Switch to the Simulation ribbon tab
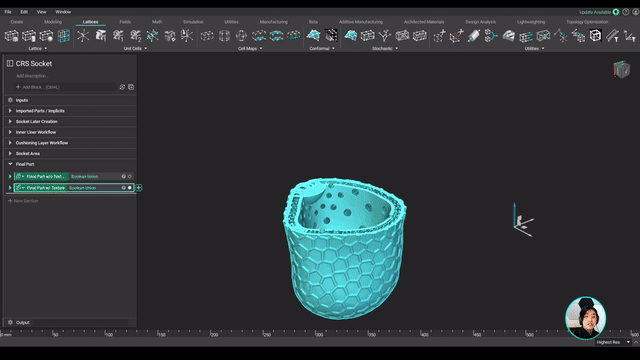This screenshot has height=360, width=640. [193, 22]
